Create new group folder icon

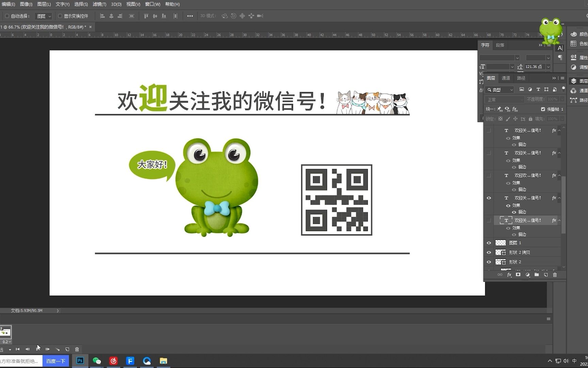tap(537, 275)
